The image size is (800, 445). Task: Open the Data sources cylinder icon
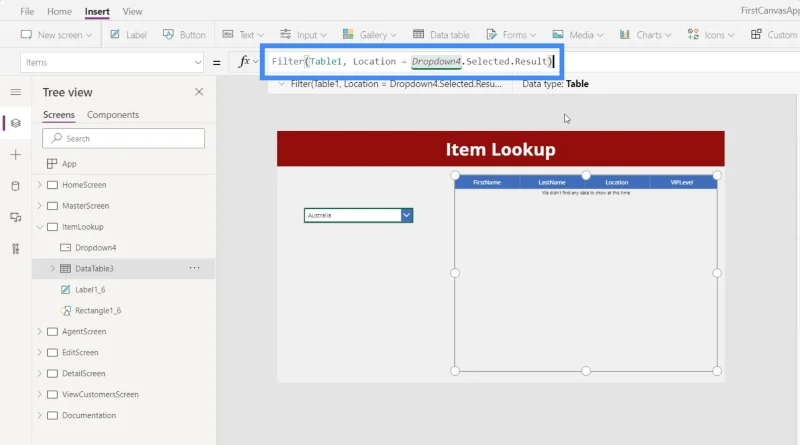tap(16, 186)
